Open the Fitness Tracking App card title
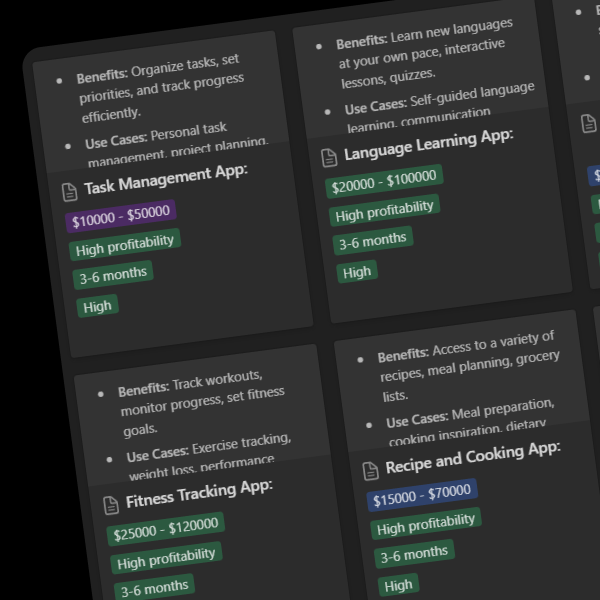 pos(199,494)
